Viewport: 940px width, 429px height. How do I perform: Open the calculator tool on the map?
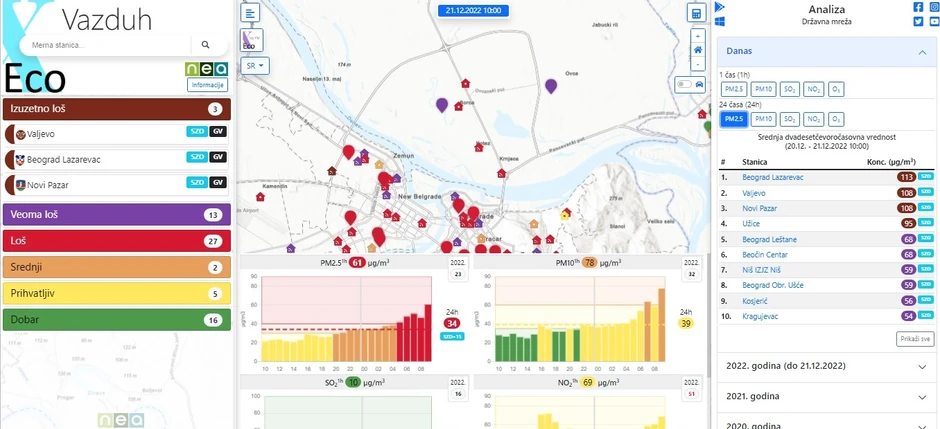[697, 13]
